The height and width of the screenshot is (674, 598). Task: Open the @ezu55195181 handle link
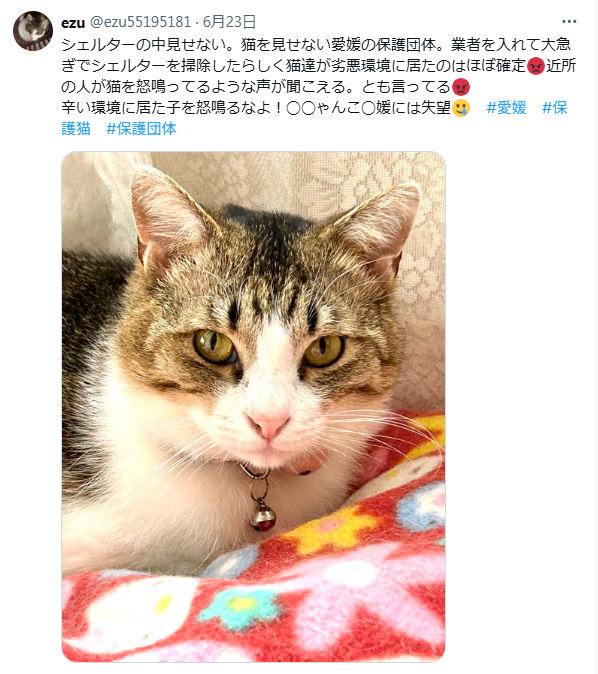point(140,22)
